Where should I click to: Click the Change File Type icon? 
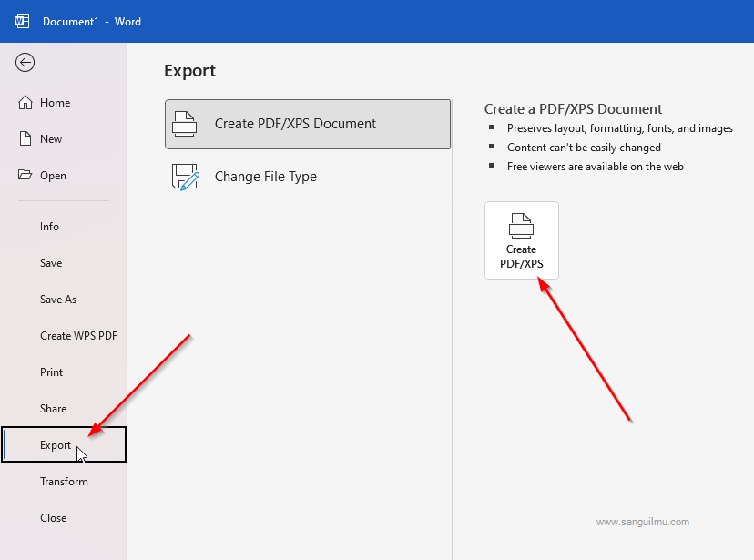186,176
